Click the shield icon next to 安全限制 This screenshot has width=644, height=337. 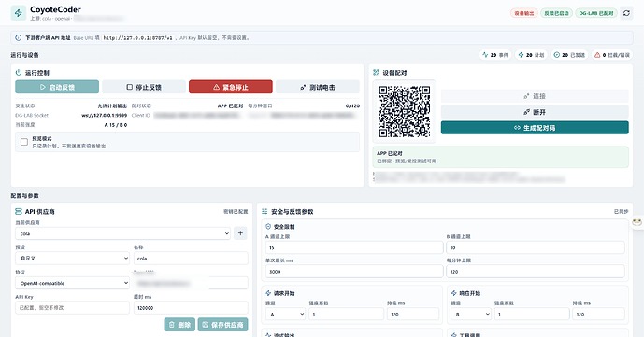tap(268, 226)
